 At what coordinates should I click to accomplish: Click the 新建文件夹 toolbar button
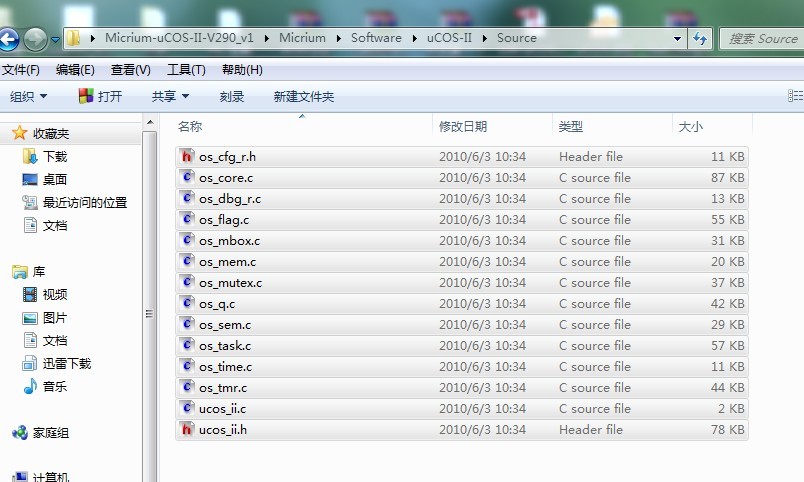[304, 96]
